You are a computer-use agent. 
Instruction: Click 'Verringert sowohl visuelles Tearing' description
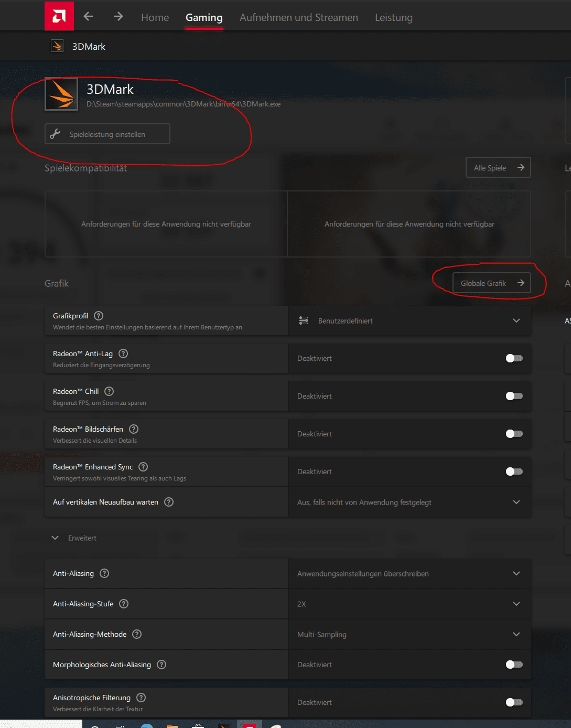(120, 478)
